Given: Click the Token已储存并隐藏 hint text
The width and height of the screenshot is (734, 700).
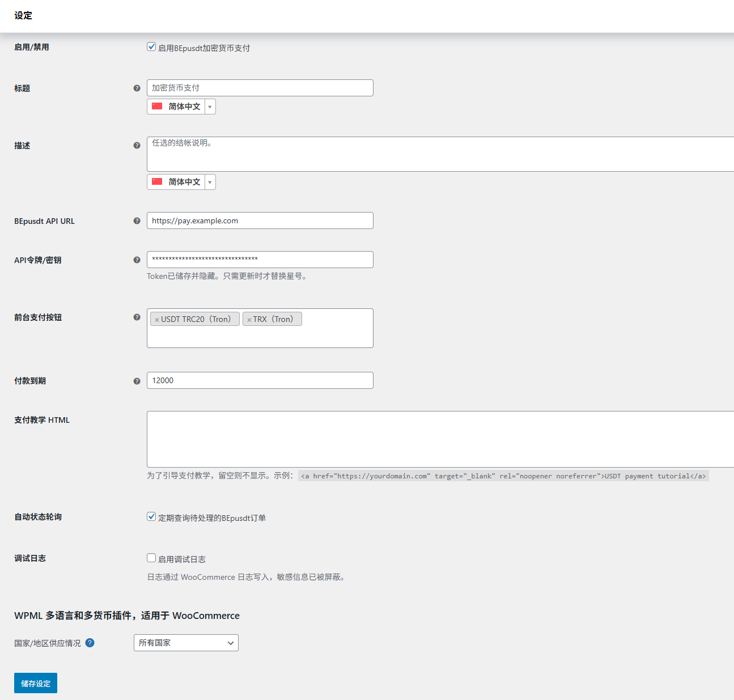Looking at the screenshot, I should 228,276.
